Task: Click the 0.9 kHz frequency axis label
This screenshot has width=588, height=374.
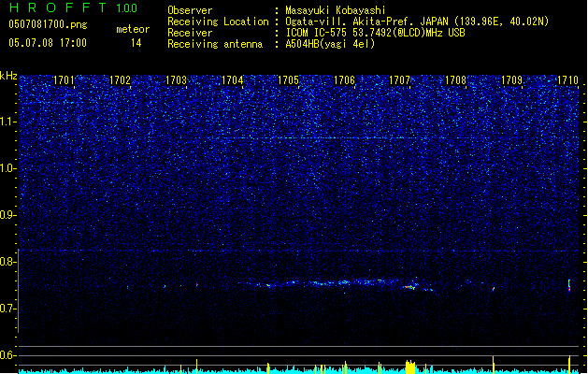Action: (8, 215)
